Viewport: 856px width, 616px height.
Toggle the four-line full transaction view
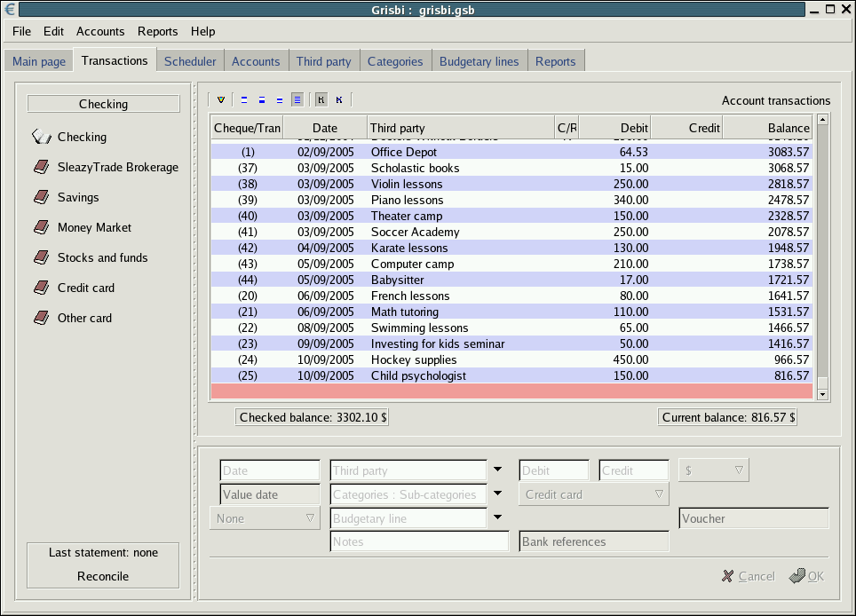pos(297,100)
